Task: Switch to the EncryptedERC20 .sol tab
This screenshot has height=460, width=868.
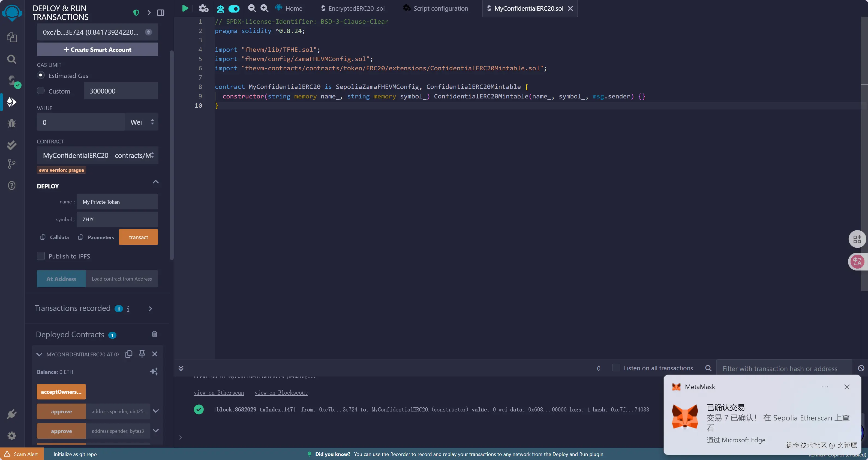Action: 356,8
